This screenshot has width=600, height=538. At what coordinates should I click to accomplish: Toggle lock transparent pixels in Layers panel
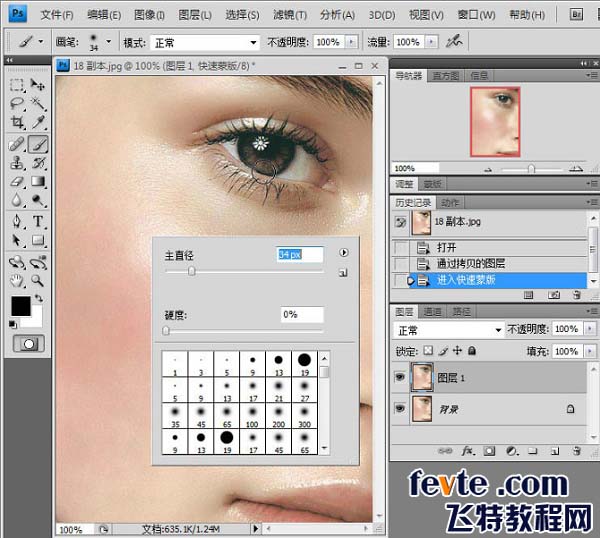tap(429, 351)
